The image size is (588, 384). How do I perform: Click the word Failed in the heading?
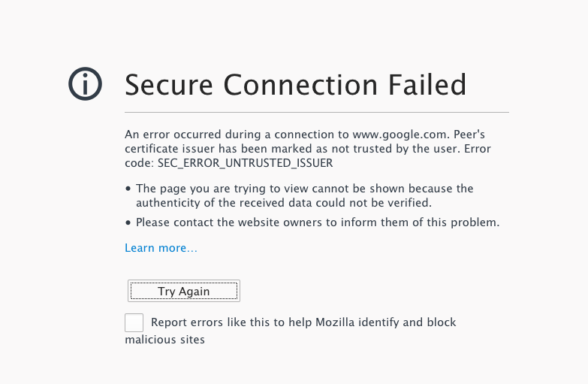point(427,85)
